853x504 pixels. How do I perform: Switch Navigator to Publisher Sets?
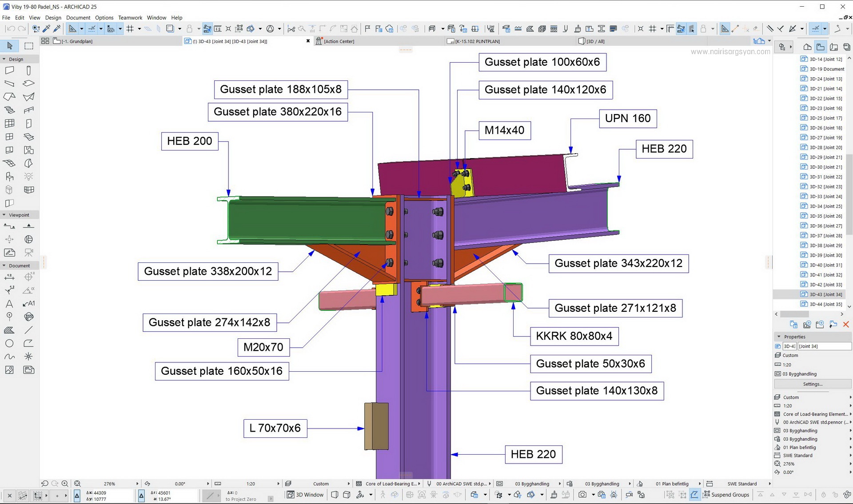tap(847, 47)
